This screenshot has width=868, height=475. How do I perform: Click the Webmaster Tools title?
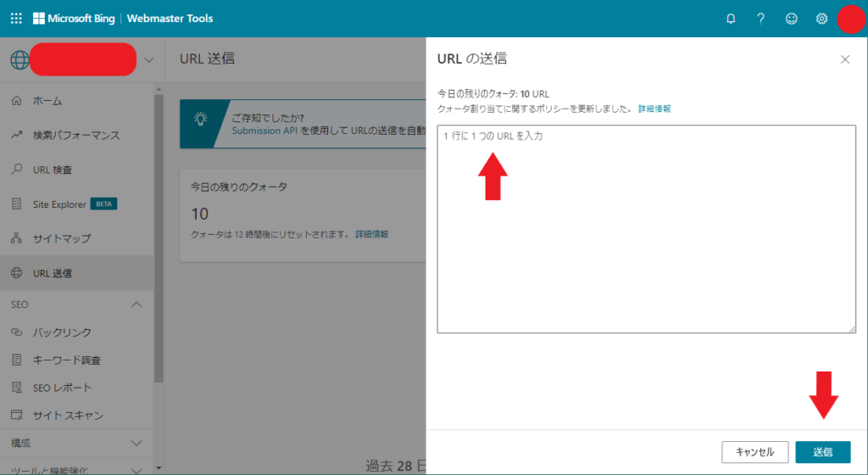coord(170,19)
